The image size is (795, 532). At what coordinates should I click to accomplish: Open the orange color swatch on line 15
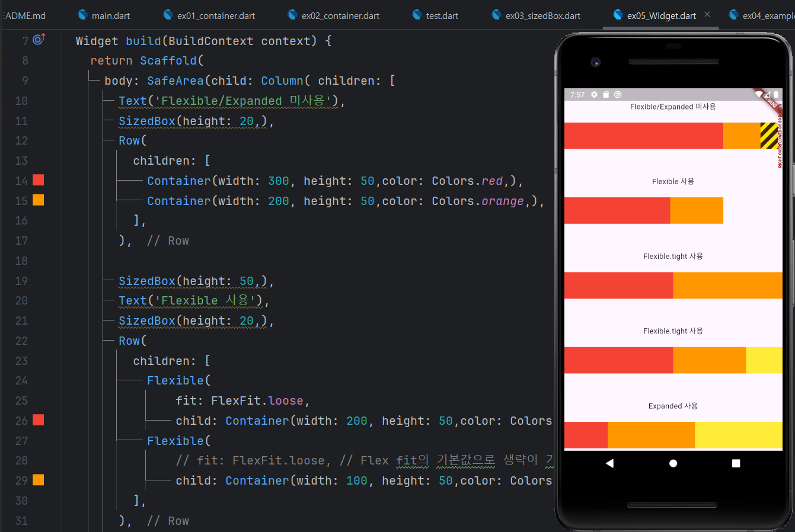click(x=39, y=200)
